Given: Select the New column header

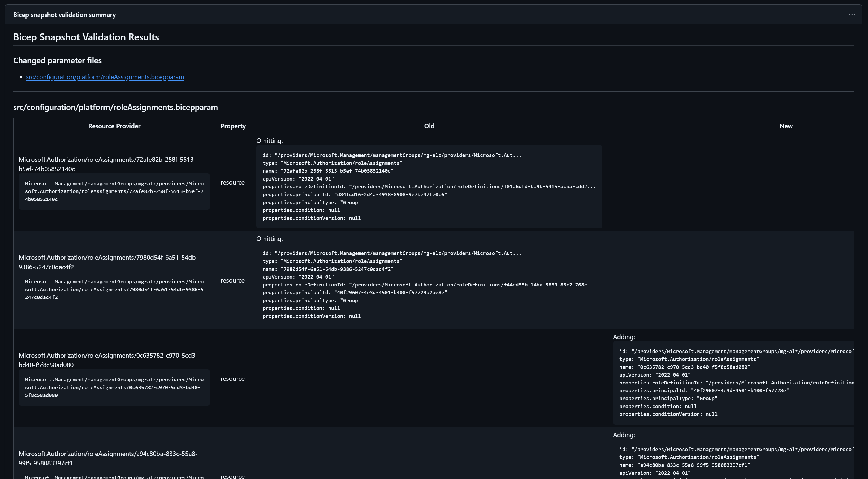Looking at the screenshot, I should click(x=786, y=126).
